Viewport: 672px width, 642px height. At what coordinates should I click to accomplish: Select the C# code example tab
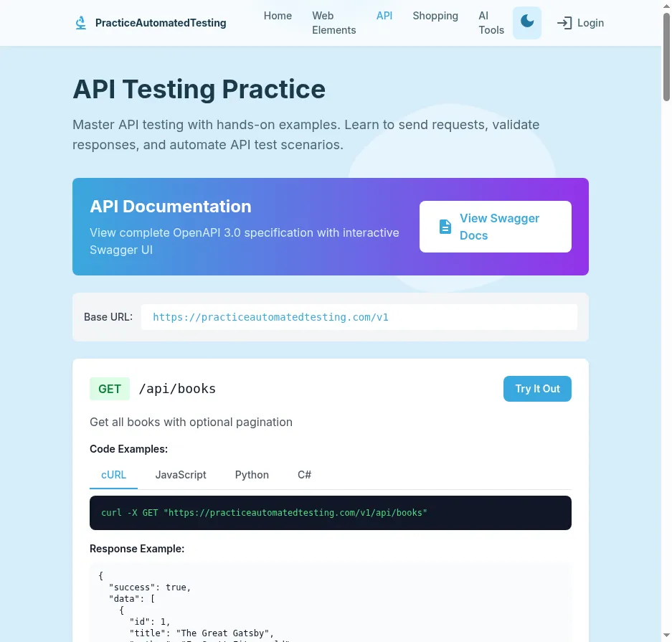point(304,474)
